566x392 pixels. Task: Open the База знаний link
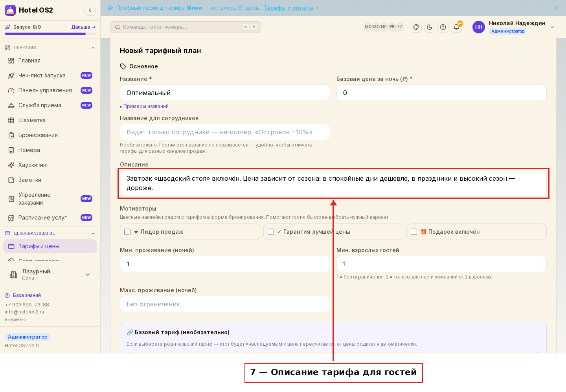coord(27,295)
